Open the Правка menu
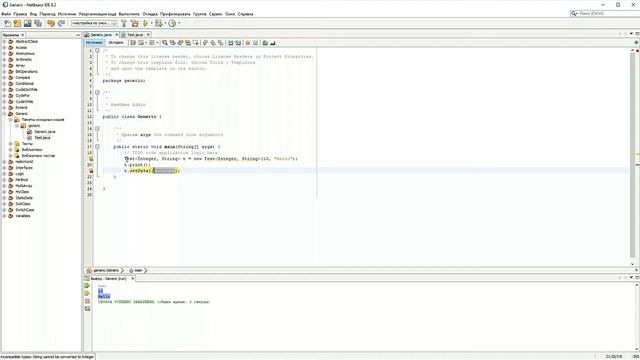This screenshot has width=640, height=360. tap(20, 14)
